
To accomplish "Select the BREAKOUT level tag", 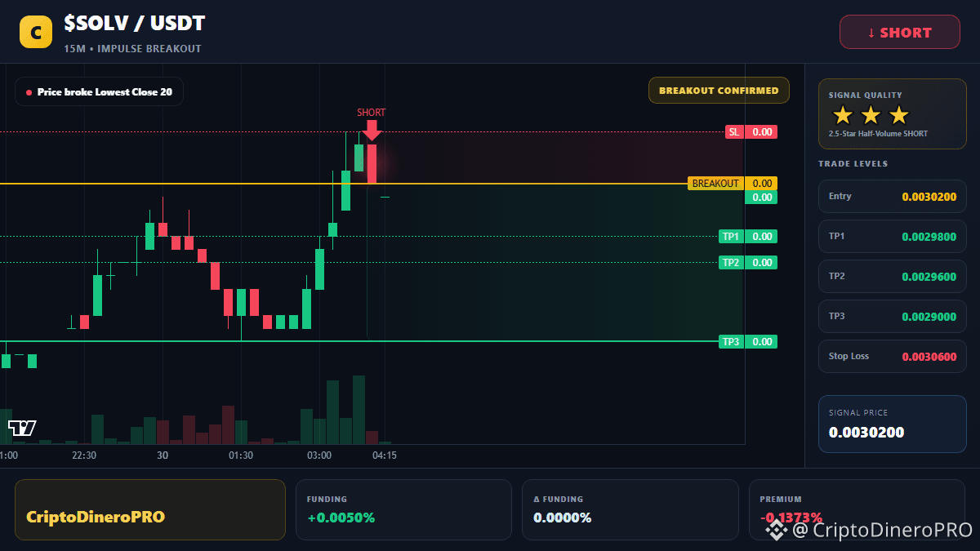I will tap(715, 184).
